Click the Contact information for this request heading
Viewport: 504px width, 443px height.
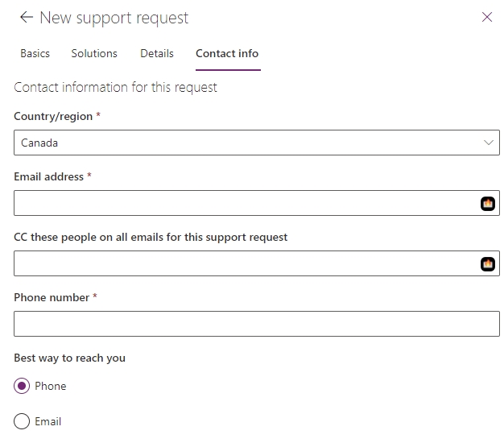tap(115, 87)
